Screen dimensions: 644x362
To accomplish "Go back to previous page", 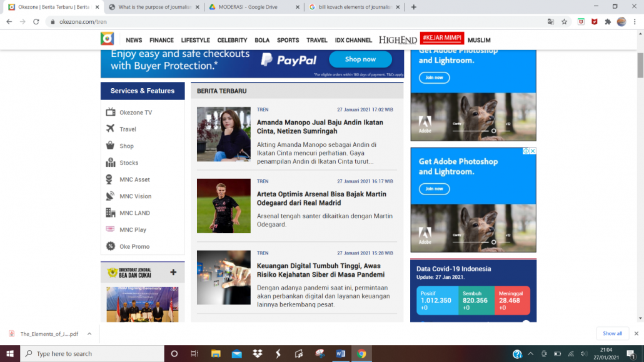I will pos(9,22).
